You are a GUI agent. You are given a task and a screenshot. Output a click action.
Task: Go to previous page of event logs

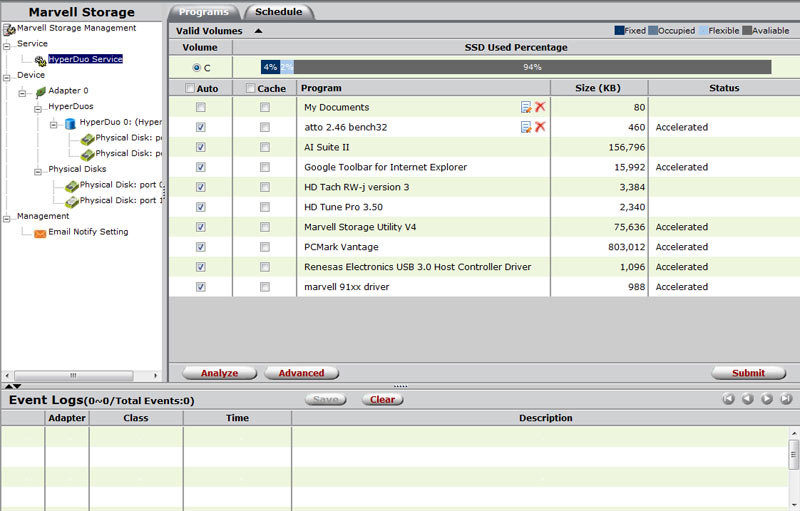click(x=747, y=399)
